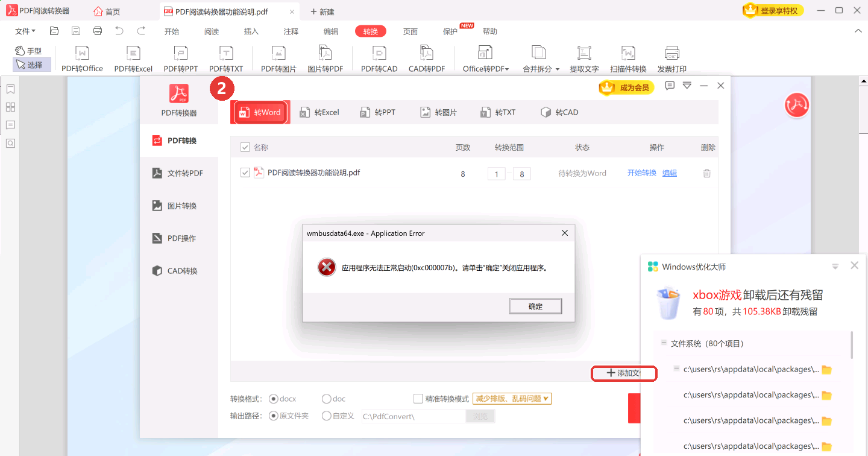The width and height of the screenshot is (868, 456).
Task: Choose the 自定义 output path option
Action: tap(326, 416)
